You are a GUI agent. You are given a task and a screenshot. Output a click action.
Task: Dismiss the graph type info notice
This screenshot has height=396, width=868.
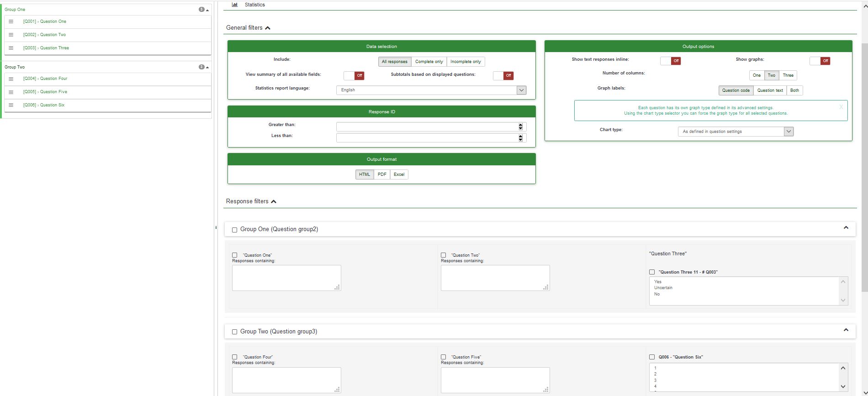(x=841, y=107)
